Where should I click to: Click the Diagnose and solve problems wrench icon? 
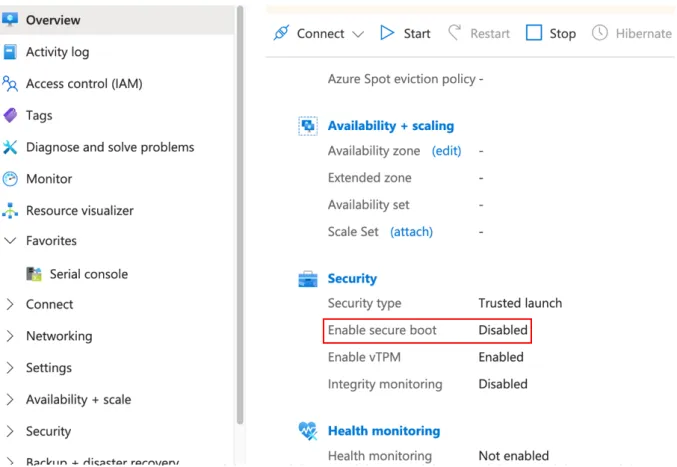pos(10,147)
